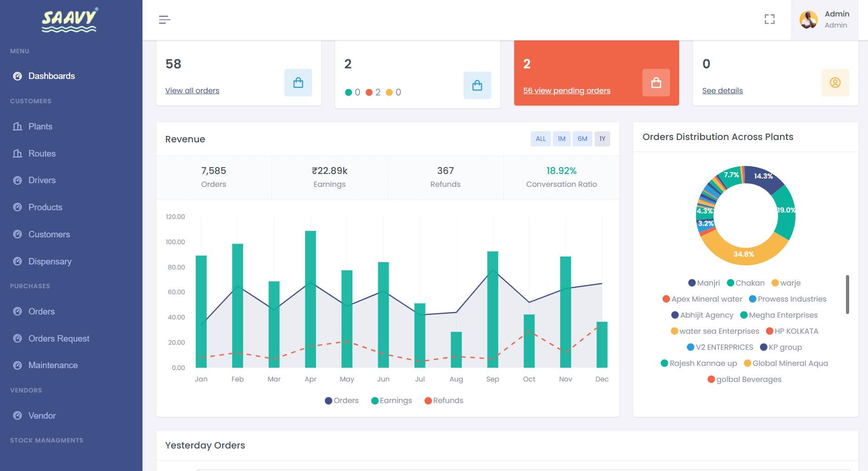Click the plants legend vertical scrollbar

click(x=847, y=294)
